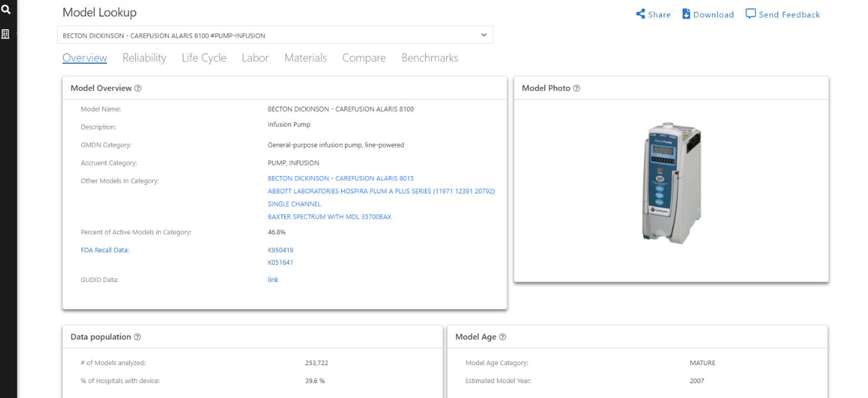Image resolution: width=868 pixels, height=398 pixels.
Task: Open the GUDID Data link
Action: pos(273,280)
